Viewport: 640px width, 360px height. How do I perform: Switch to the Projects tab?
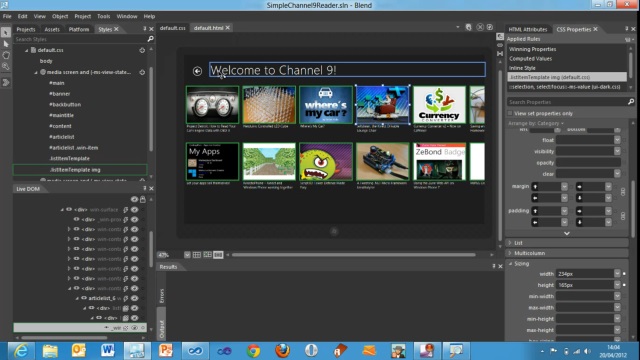tap(26, 29)
